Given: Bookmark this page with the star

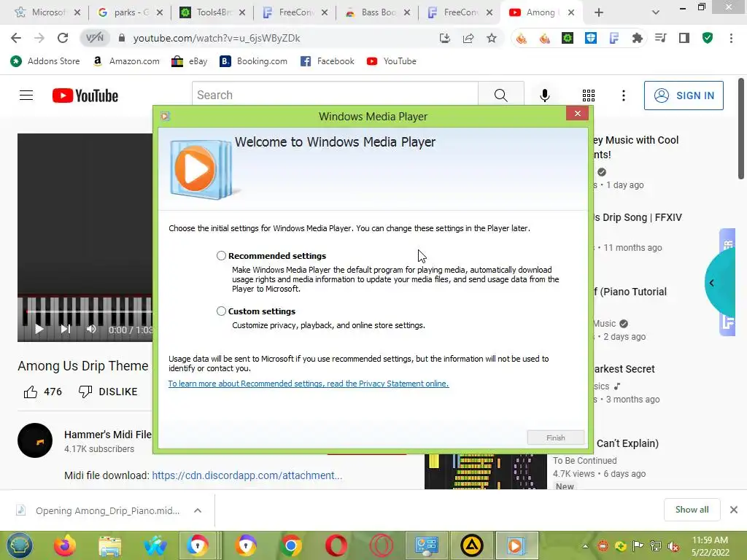Looking at the screenshot, I should coord(492,38).
